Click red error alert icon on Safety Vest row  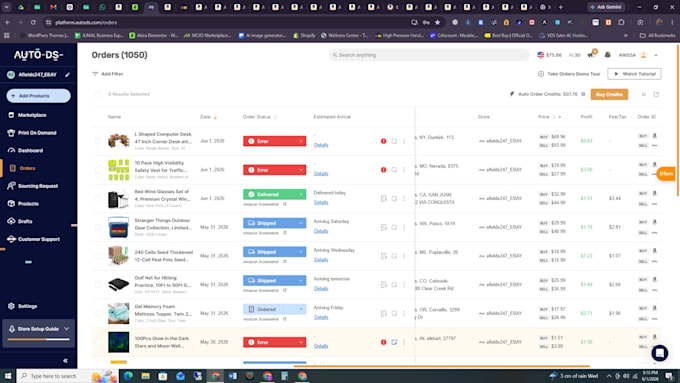coord(383,170)
